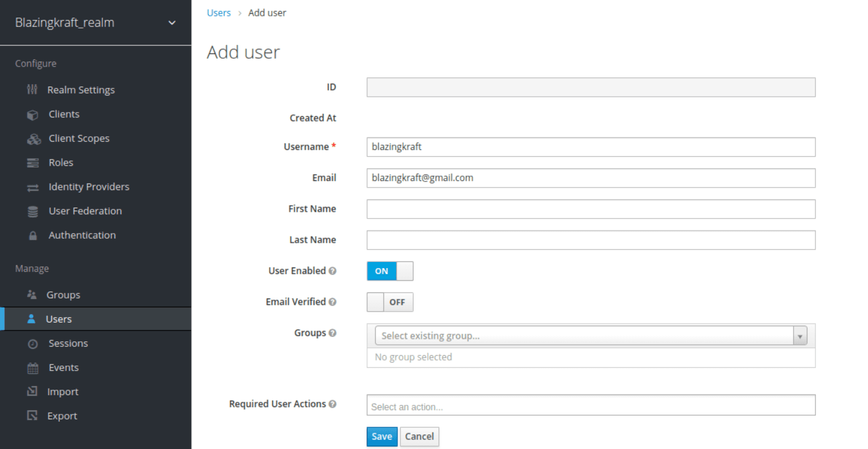Click the Add user breadcrumb text
The width and height of the screenshot is (868, 449).
[x=267, y=13]
